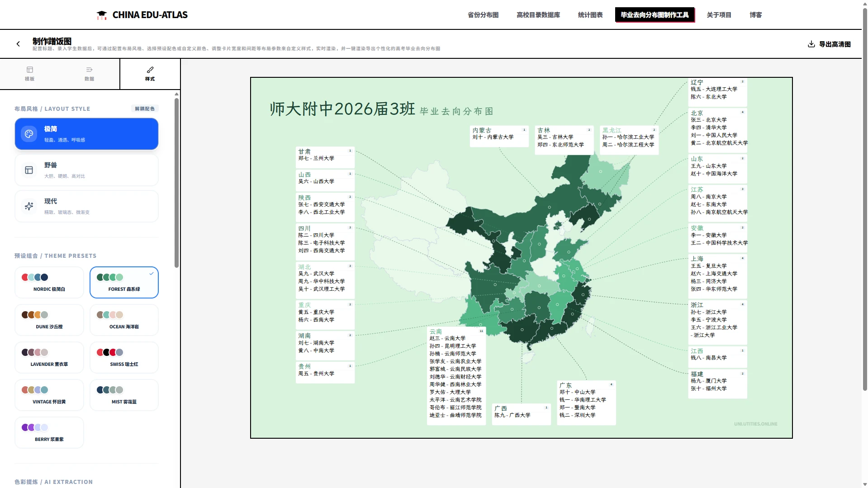
Task: Click the 黑龙江 province card heading
Action: point(612,130)
